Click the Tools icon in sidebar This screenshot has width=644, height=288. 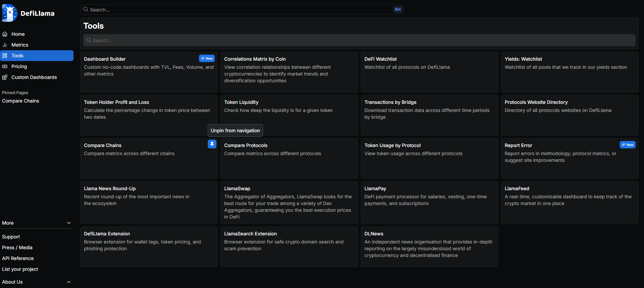click(x=5, y=56)
